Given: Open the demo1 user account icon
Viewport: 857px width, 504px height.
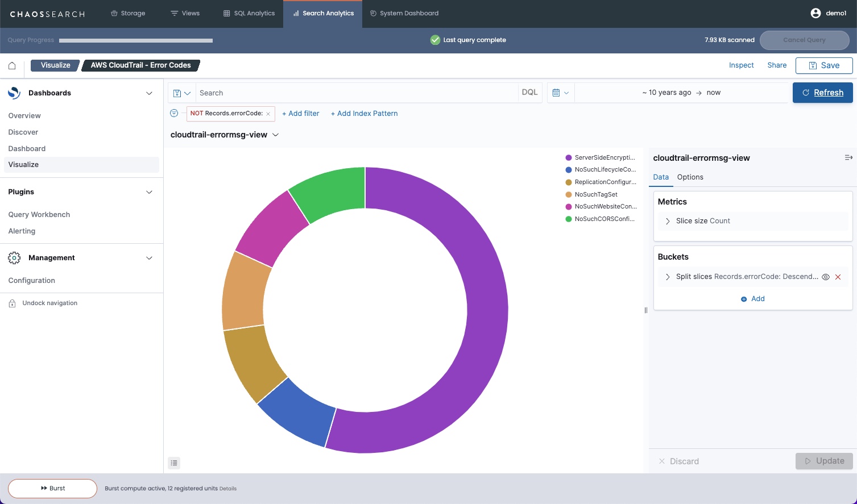Looking at the screenshot, I should tap(815, 13).
